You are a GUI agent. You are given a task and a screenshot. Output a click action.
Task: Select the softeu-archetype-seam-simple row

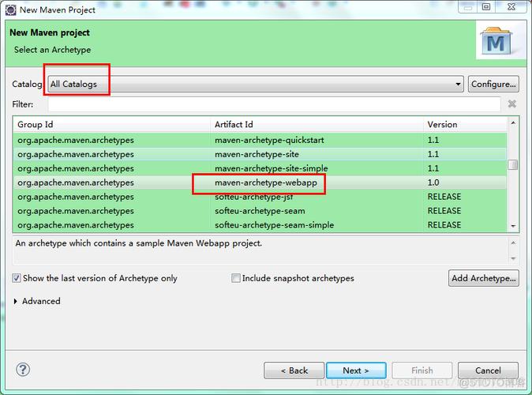click(x=260, y=225)
